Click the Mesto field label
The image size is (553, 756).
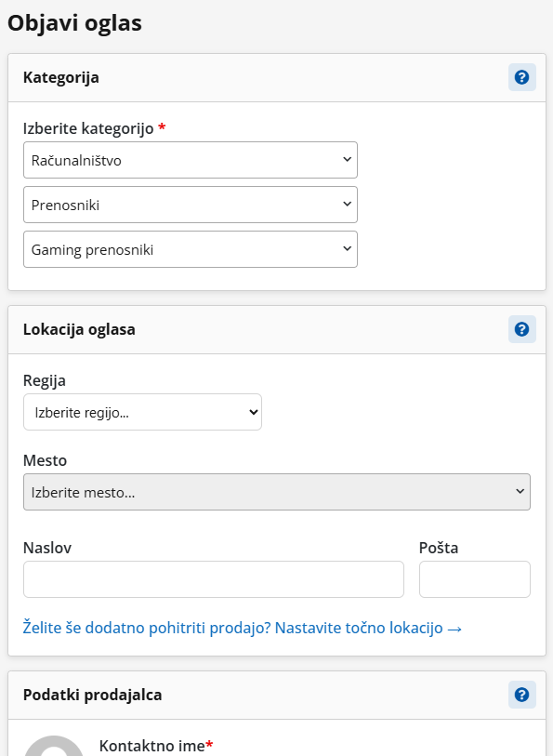tap(45, 460)
